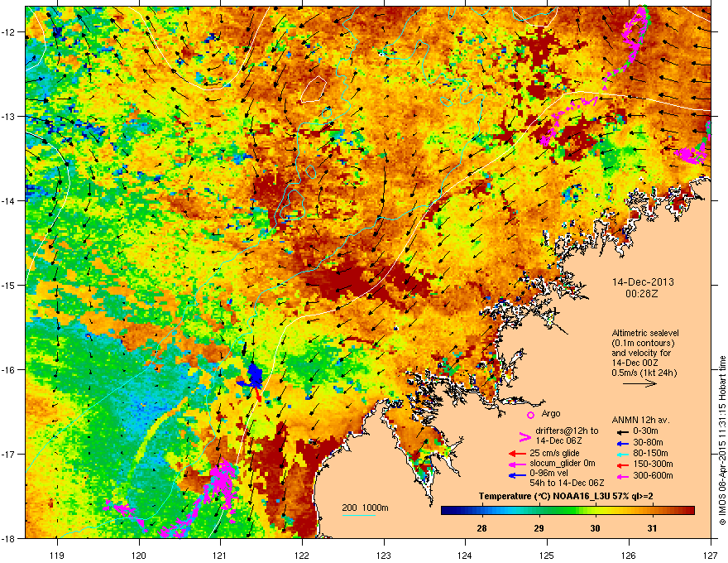Click the 123 longitude axis label
Image resolution: width=728 pixels, height=563 pixels.
(x=384, y=555)
